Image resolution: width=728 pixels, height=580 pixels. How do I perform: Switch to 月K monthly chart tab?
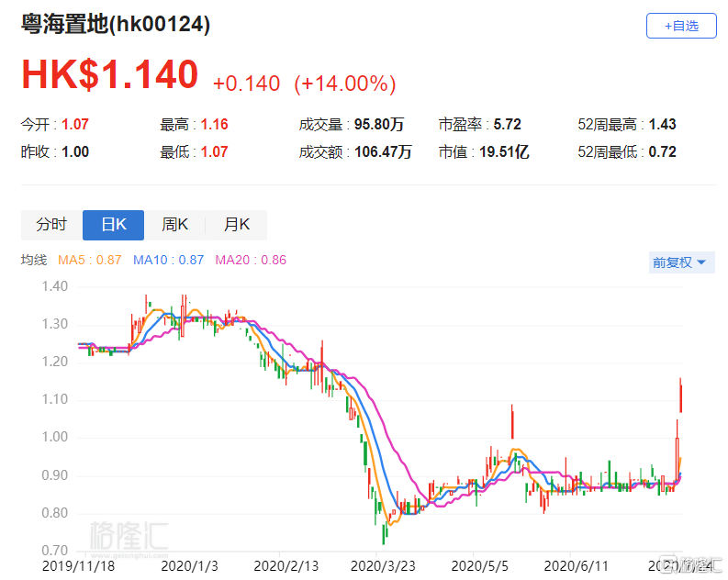236,225
